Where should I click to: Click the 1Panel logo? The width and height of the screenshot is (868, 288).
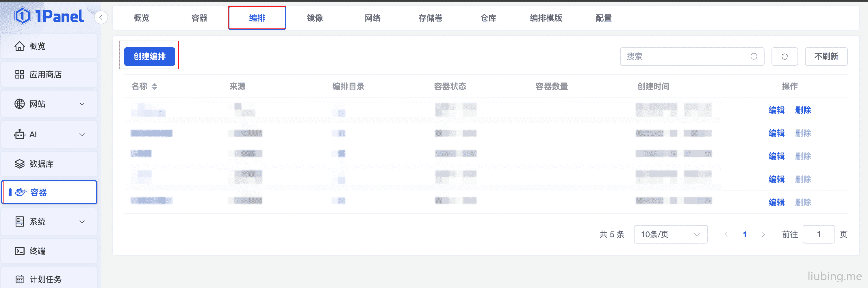(49, 16)
